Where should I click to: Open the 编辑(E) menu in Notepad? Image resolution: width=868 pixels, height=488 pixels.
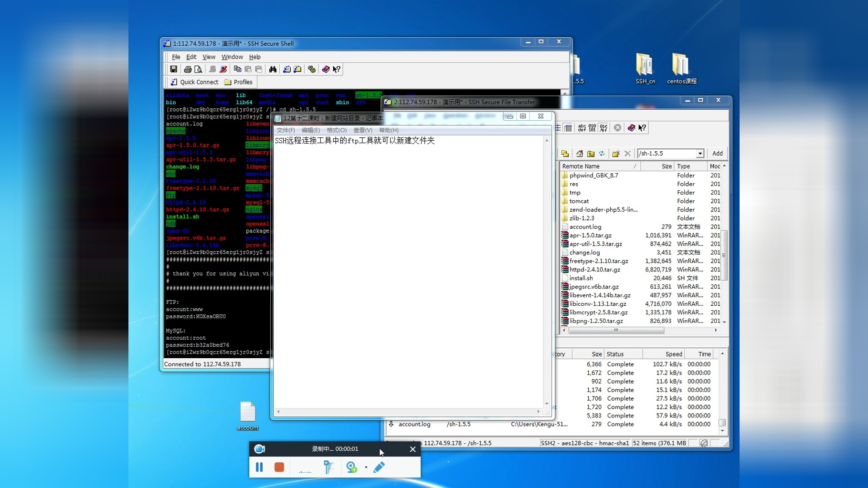point(311,130)
